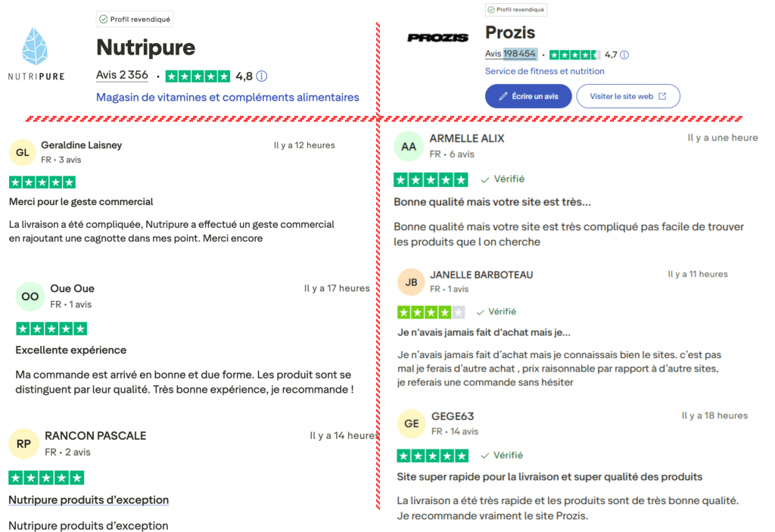This screenshot has width=775, height=532.
Task: Click the Prozis brand logo
Action: (437, 36)
